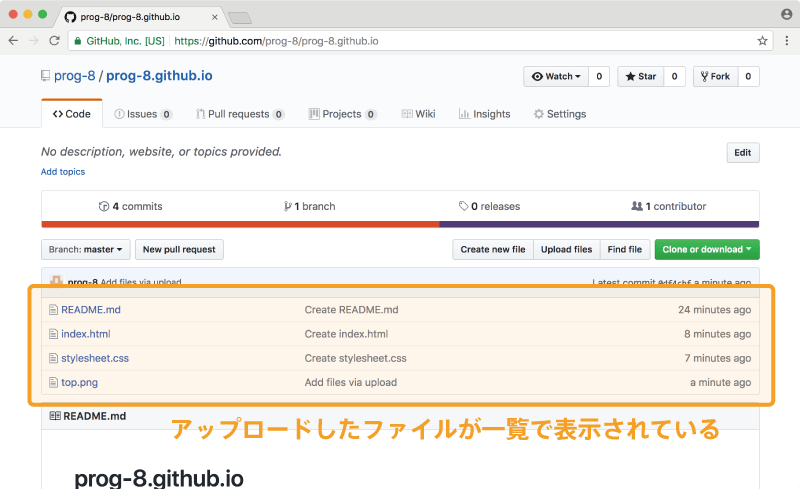Open commit message Create stylesheet.css
The height and width of the screenshot is (489, 800).
[356, 358]
